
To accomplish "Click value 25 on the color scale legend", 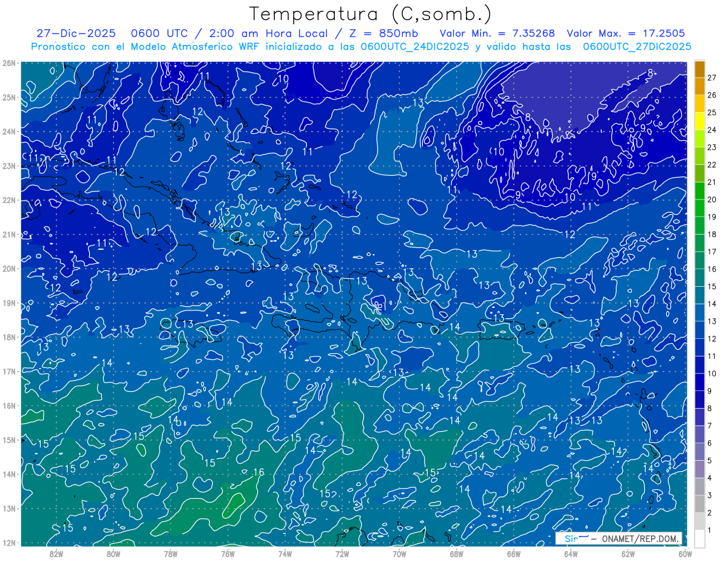I will tap(712, 113).
